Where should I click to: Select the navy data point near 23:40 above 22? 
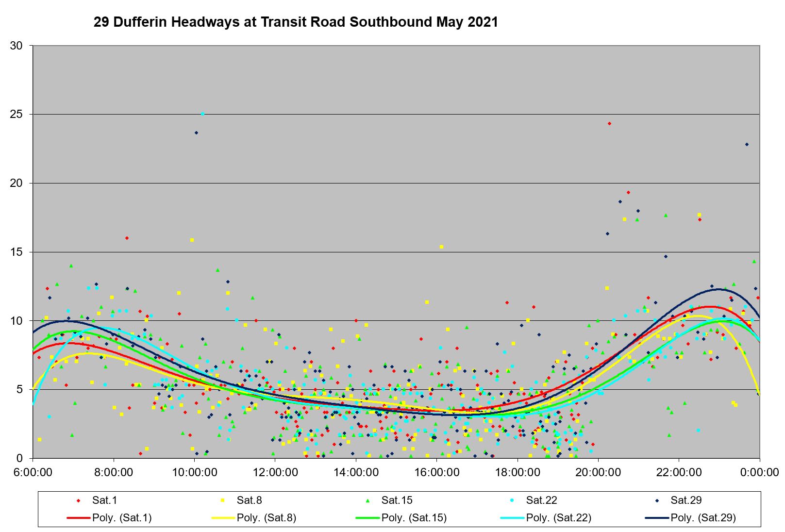[x=747, y=144]
